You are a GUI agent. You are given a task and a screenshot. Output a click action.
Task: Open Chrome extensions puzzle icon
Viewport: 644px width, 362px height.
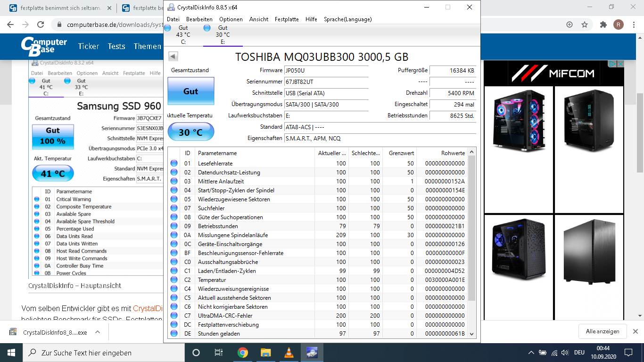pos(603,25)
